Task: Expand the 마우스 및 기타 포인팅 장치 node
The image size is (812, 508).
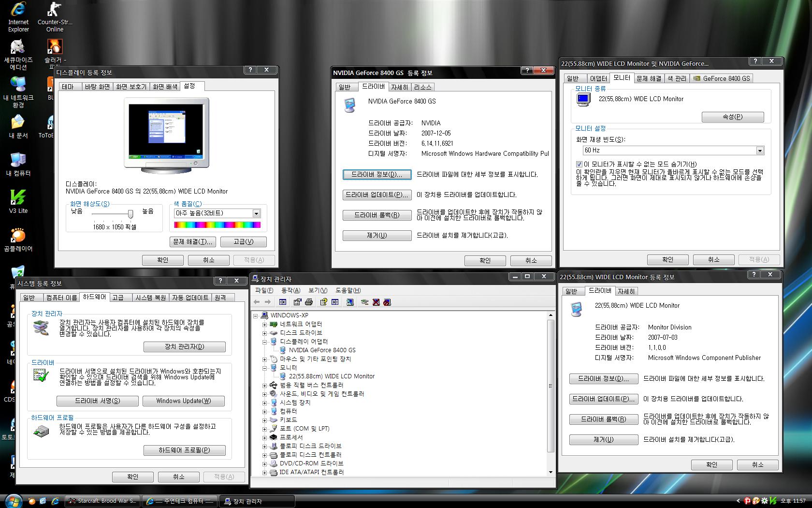Action: (264, 359)
